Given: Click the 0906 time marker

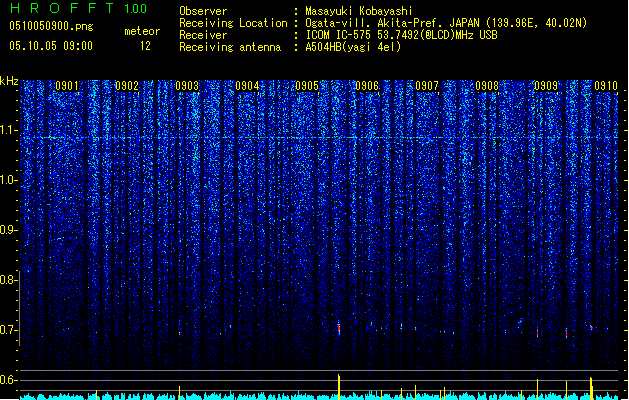Looking at the screenshot, I should tap(367, 86).
